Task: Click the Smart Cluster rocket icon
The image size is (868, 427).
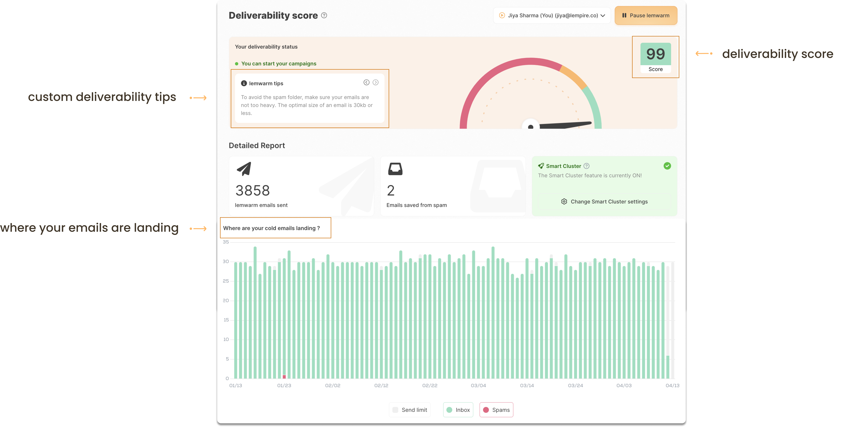Action: tap(541, 166)
